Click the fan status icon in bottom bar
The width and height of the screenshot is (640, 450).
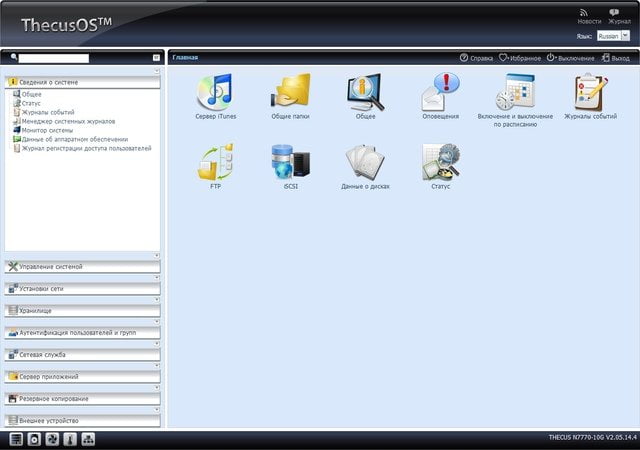tap(52, 439)
